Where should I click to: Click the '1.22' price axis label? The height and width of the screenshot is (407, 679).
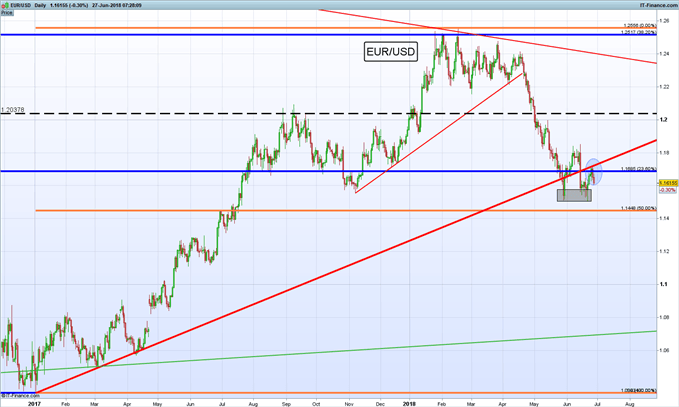pyautogui.click(x=664, y=87)
